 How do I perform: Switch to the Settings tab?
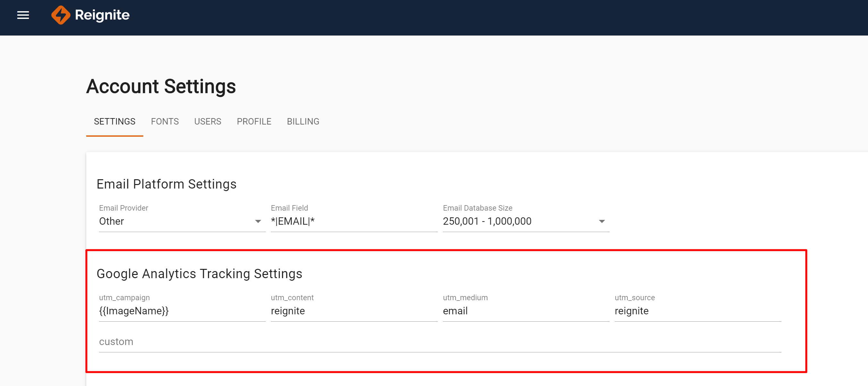(114, 122)
